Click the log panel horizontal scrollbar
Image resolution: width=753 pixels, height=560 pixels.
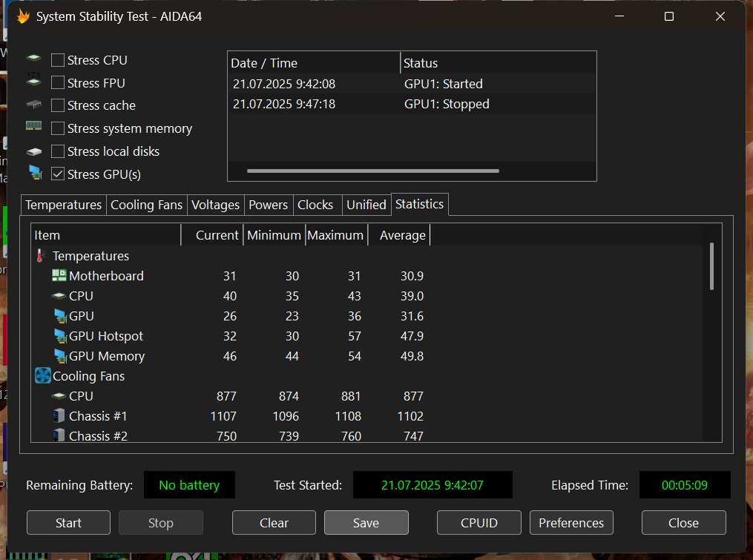372,171
